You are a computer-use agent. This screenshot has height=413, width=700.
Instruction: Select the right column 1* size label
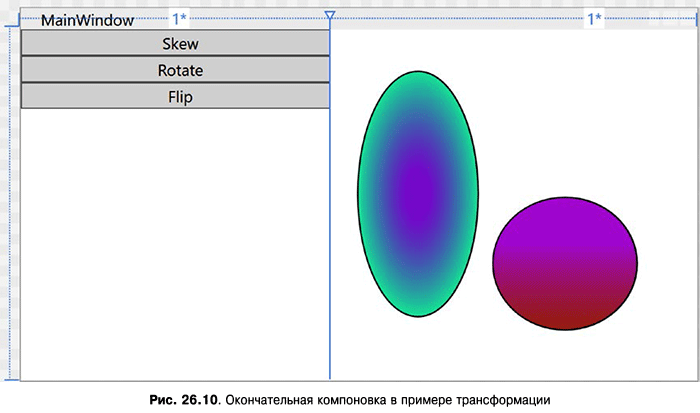click(x=594, y=18)
